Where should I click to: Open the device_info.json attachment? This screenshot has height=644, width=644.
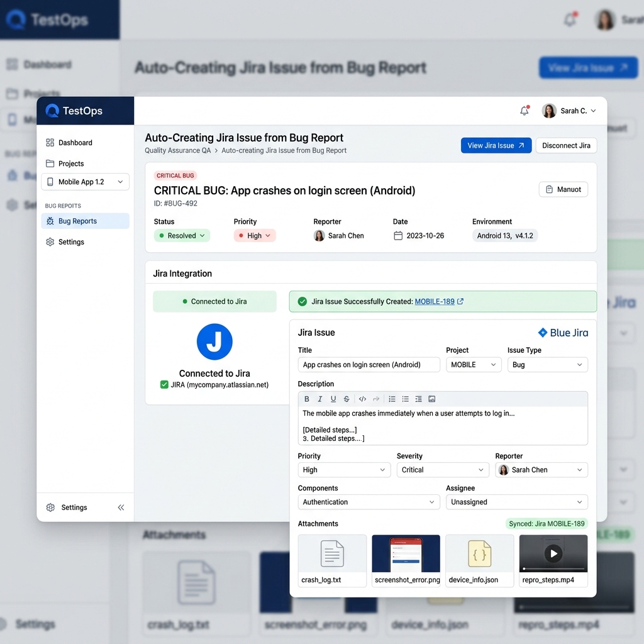[480, 560]
